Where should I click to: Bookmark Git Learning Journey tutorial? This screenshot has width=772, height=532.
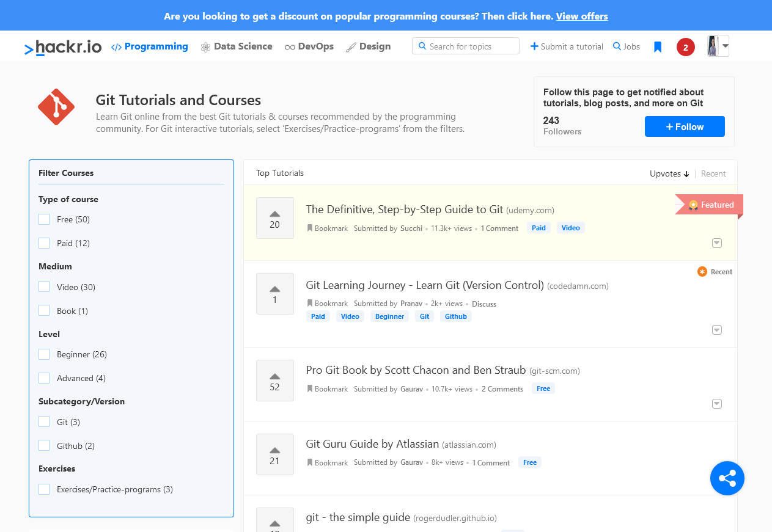(328, 304)
